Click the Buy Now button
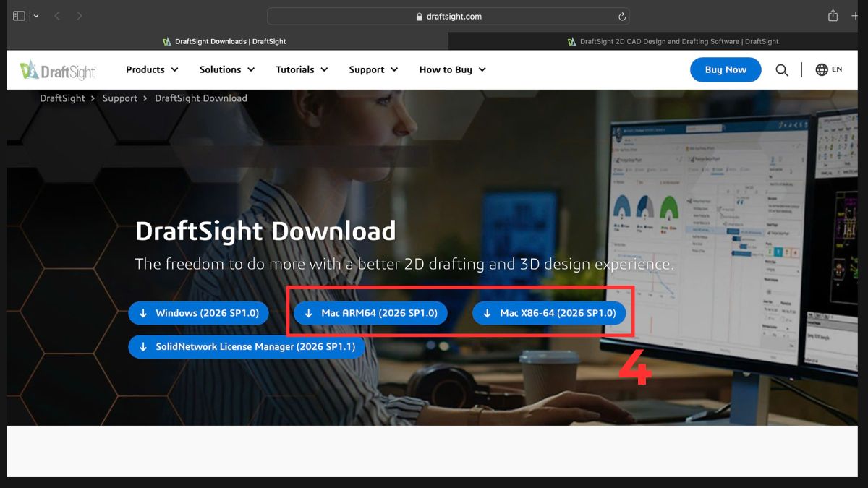The width and height of the screenshot is (868, 488). coord(726,69)
